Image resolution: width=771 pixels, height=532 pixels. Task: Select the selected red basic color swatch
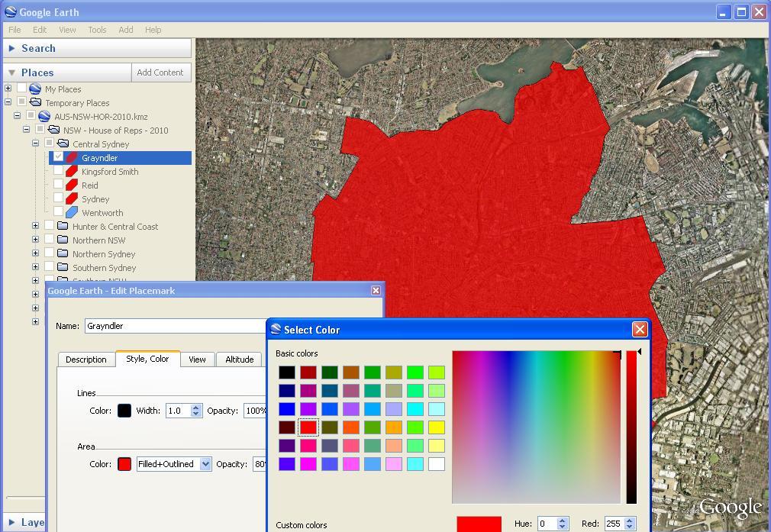click(308, 427)
